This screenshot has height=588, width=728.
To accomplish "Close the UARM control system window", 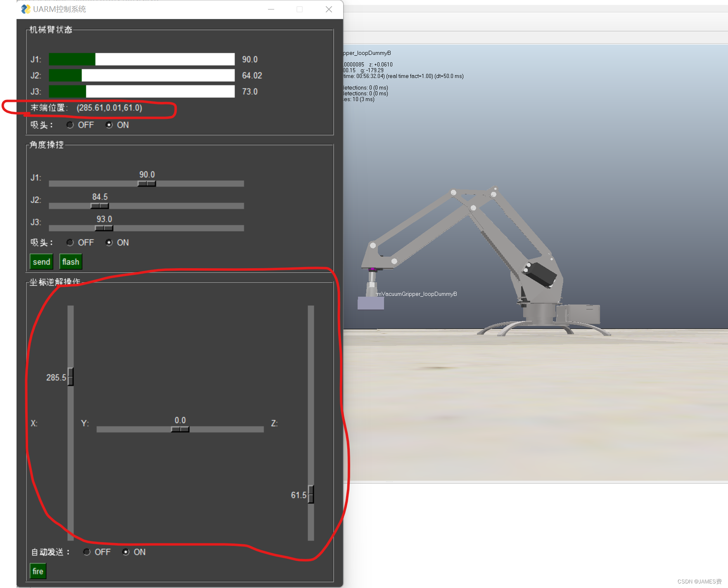I will click(329, 9).
